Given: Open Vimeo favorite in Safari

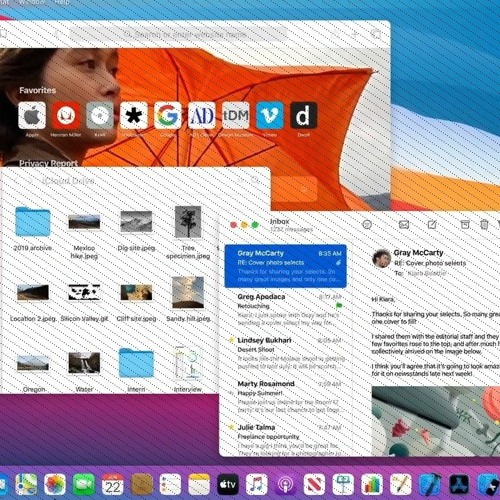Looking at the screenshot, I should (270, 115).
